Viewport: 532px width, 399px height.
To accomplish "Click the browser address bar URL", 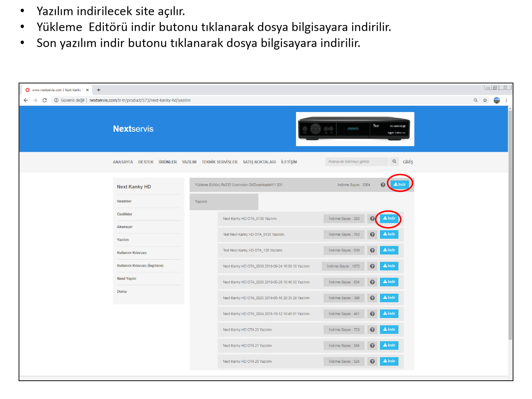I will tap(140, 100).
